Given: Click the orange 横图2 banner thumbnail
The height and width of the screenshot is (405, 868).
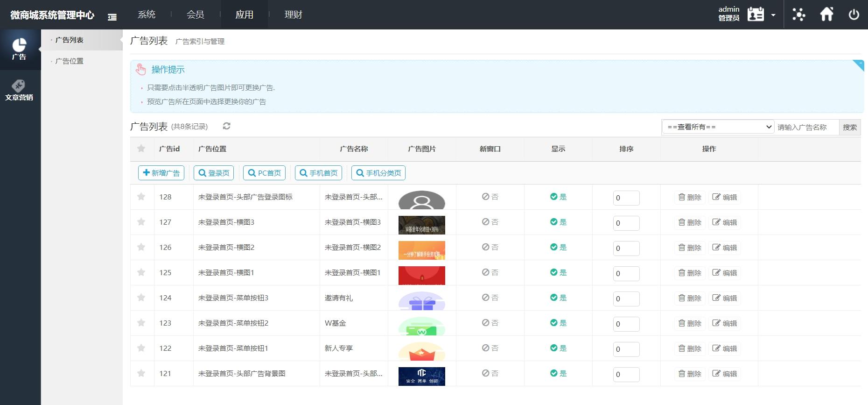Looking at the screenshot, I should 421,250.
